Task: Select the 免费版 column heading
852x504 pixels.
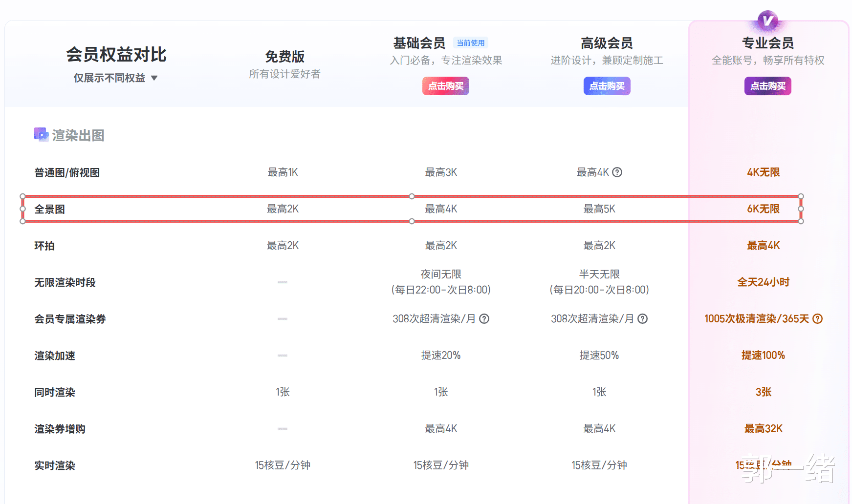Action: [x=284, y=57]
